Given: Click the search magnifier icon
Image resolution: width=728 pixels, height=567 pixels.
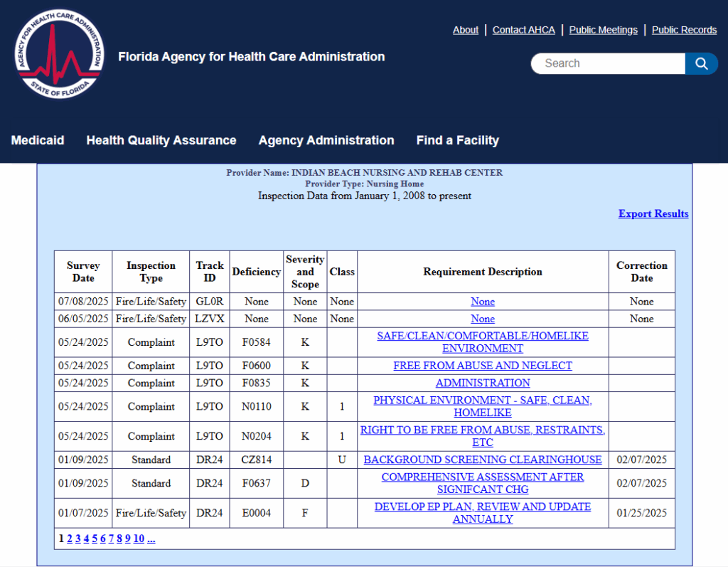Looking at the screenshot, I should (702, 63).
